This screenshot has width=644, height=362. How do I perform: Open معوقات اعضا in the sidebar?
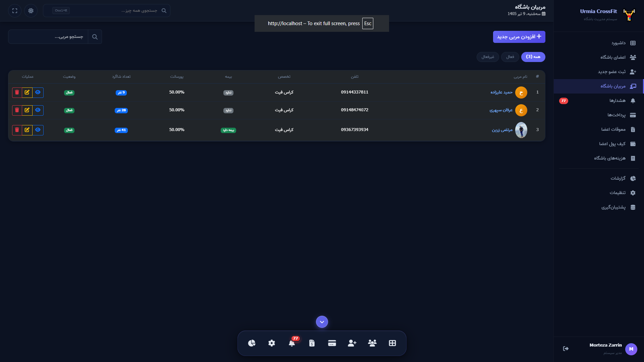(599, 129)
